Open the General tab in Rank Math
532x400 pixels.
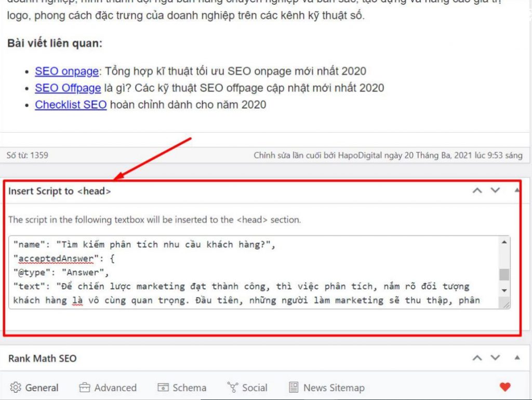pos(34,388)
